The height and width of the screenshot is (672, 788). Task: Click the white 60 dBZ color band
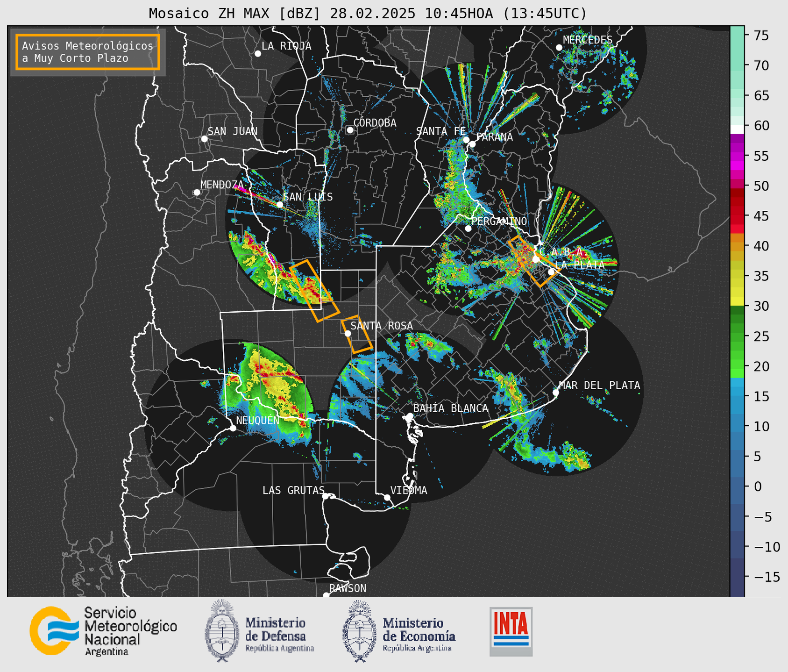coord(737,129)
